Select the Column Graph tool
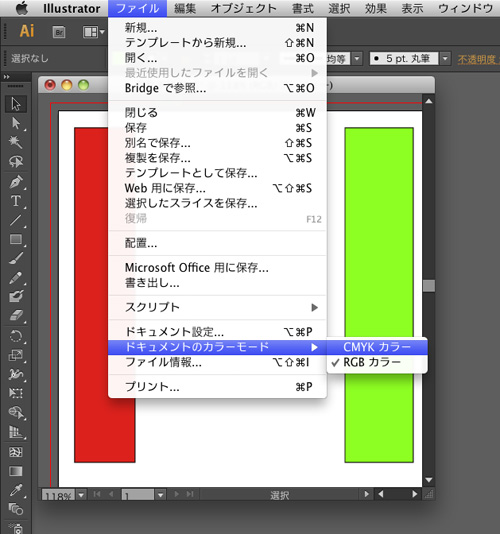This screenshot has height=534, width=500. (x=16, y=432)
